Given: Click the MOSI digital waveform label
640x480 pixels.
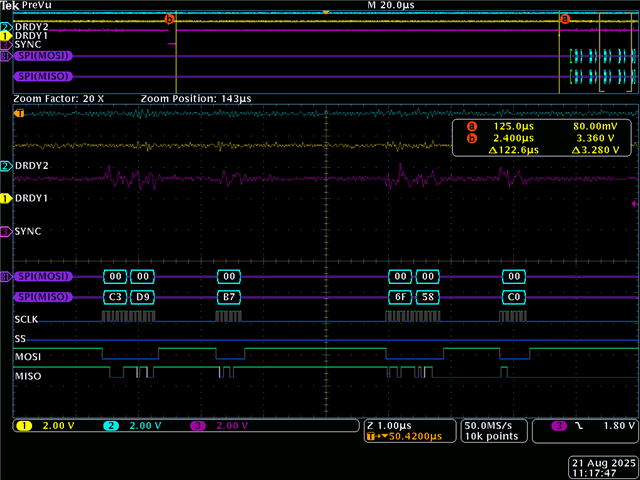Looking at the screenshot, I should 28,357.
